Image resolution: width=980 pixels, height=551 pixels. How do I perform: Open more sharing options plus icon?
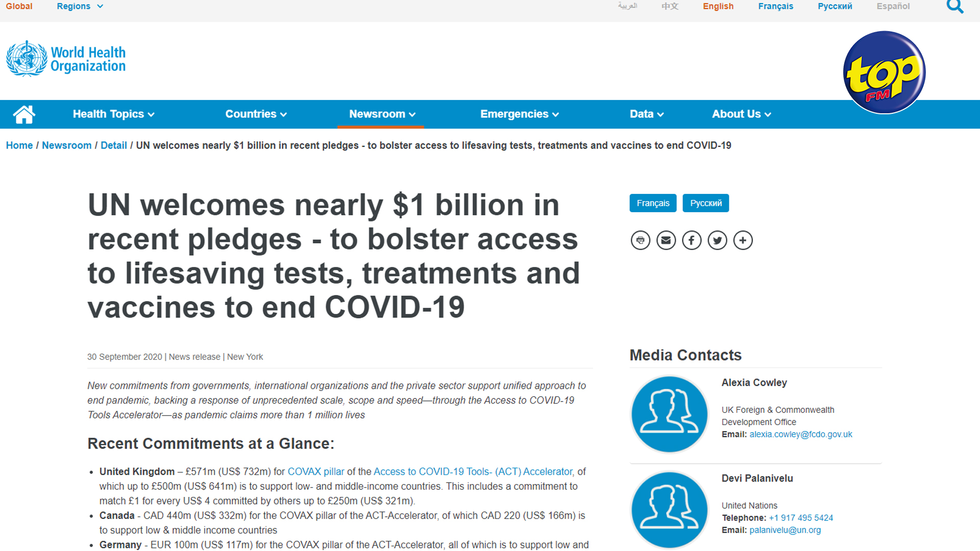pos(743,240)
